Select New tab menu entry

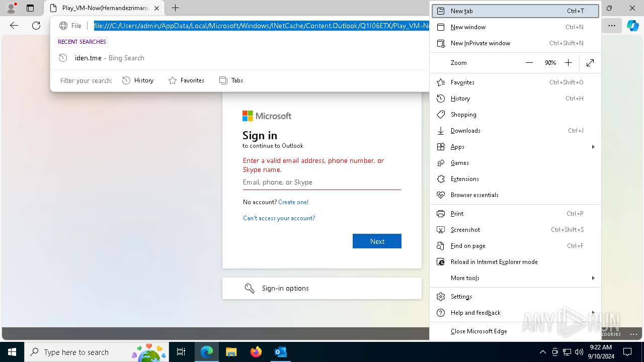click(516, 11)
